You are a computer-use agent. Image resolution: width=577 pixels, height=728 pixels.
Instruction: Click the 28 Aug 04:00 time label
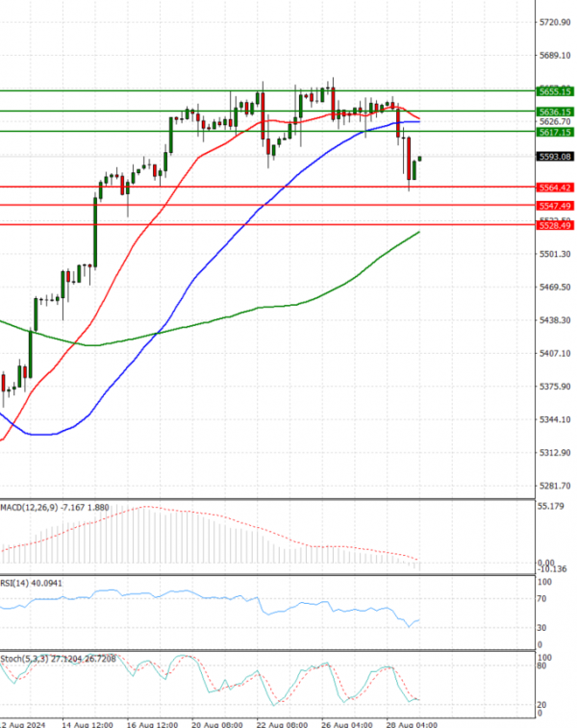point(412,725)
